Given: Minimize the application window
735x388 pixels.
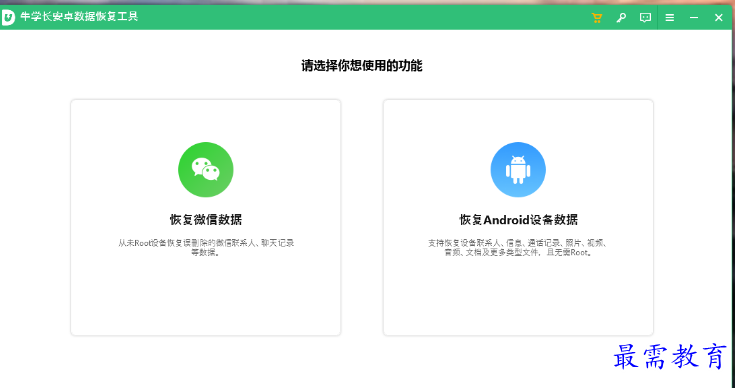Looking at the screenshot, I should 694,18.
